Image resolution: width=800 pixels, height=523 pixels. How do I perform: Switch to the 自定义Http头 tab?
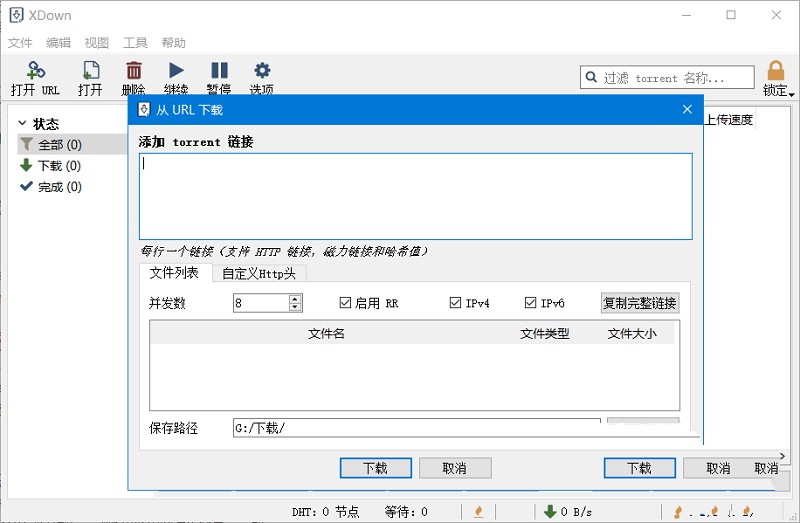tap(259, 273)
